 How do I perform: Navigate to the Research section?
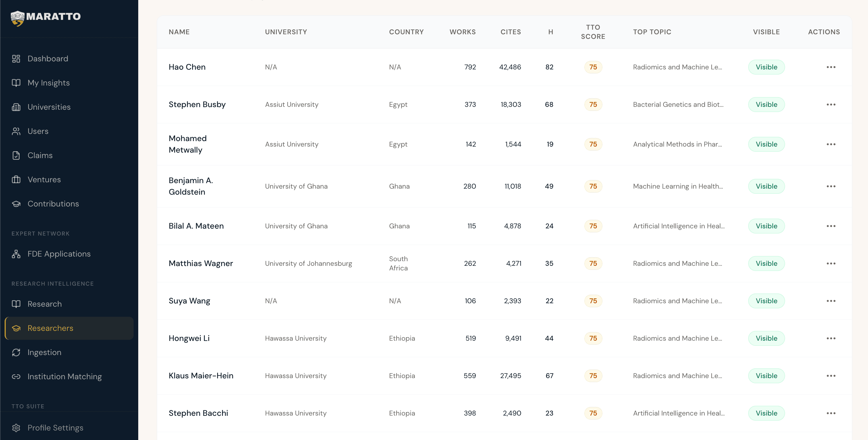pos(45,304)
